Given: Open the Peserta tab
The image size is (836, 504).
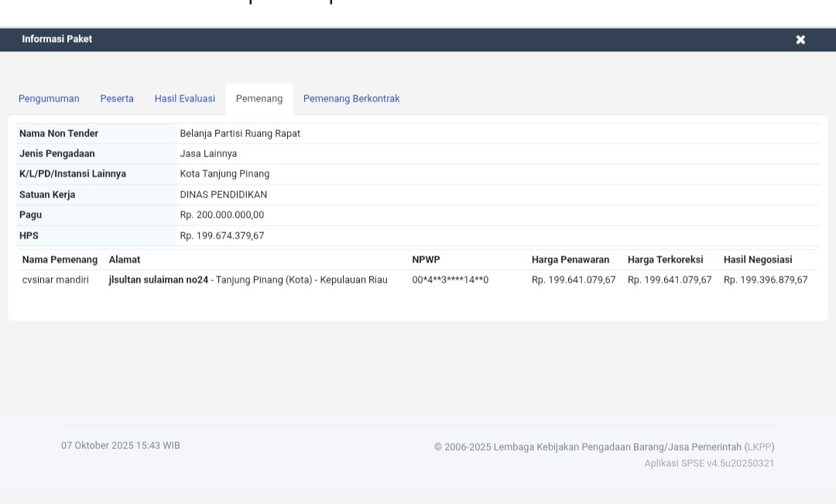Looking at the screenshot, I should (x=117, y=99).
